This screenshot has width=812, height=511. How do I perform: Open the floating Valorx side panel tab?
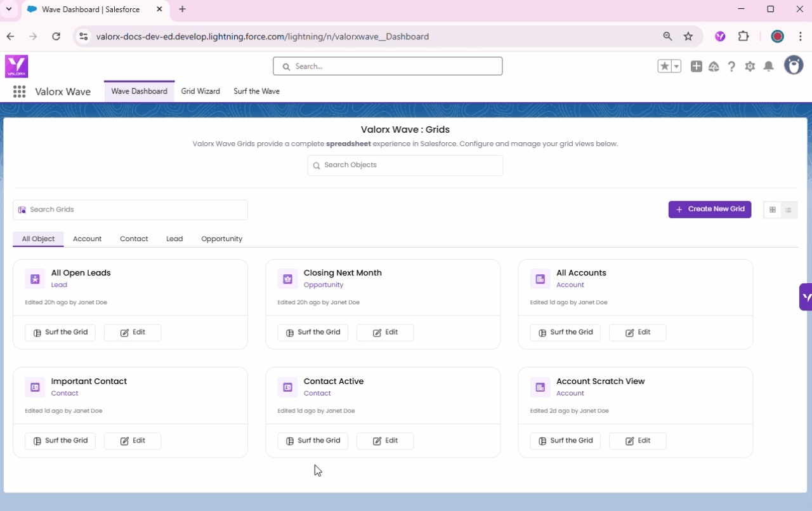(806, 297)
